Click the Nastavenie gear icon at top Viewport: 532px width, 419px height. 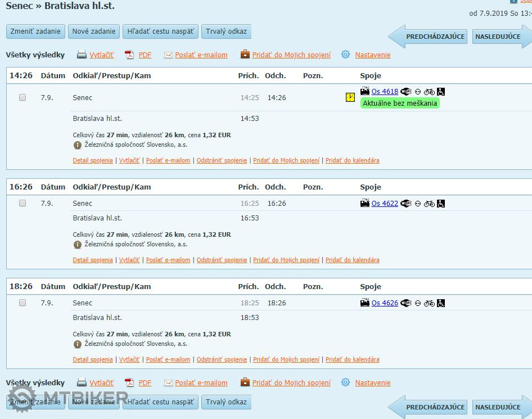pos(345,55)
